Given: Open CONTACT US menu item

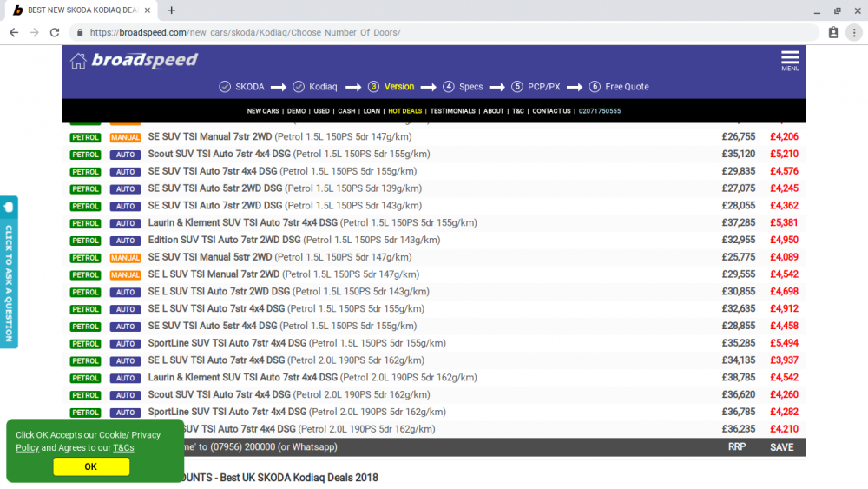Looking at the screenshot, I should click(551, 111).
